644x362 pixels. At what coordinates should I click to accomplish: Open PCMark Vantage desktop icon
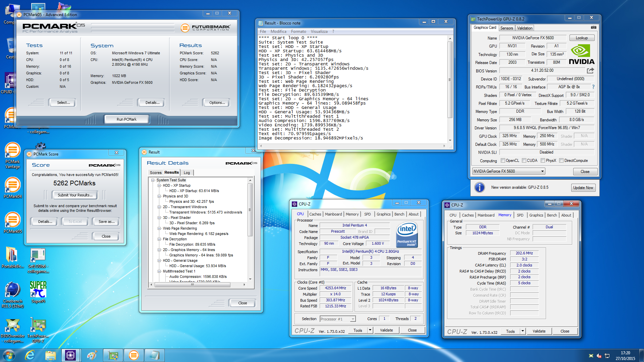point(12,155)
